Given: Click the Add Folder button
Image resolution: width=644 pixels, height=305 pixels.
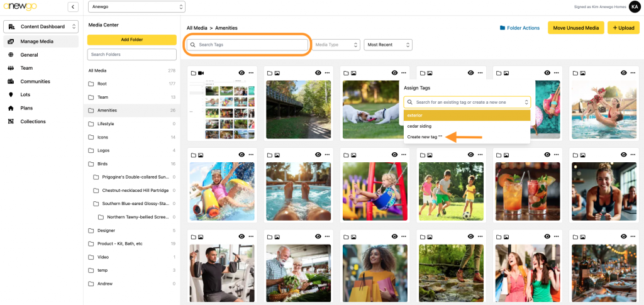Looking at the screenshot, I should coord(131,40).
